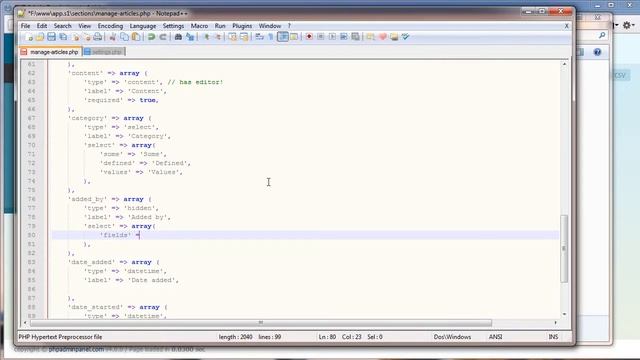The height and width of the screenshot is (360, 640).
Task: Click ANSI encoding in status bar
Action: 496,337
